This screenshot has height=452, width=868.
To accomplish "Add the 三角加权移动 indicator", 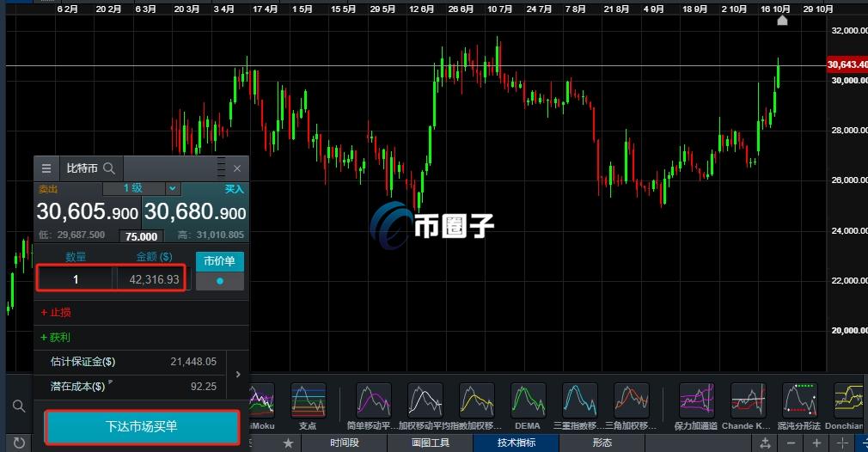I will tap(631, 406).
